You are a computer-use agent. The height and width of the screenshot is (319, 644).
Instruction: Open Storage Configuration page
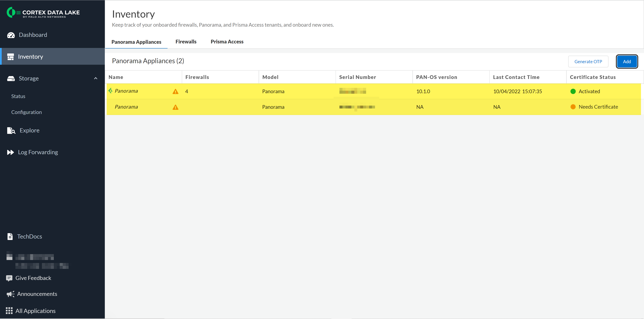pos(26,112)
